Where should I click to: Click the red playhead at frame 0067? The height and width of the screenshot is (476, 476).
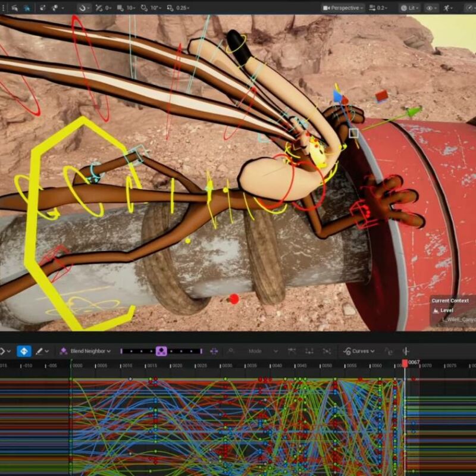pyautogui.click(x=405, y=363)
